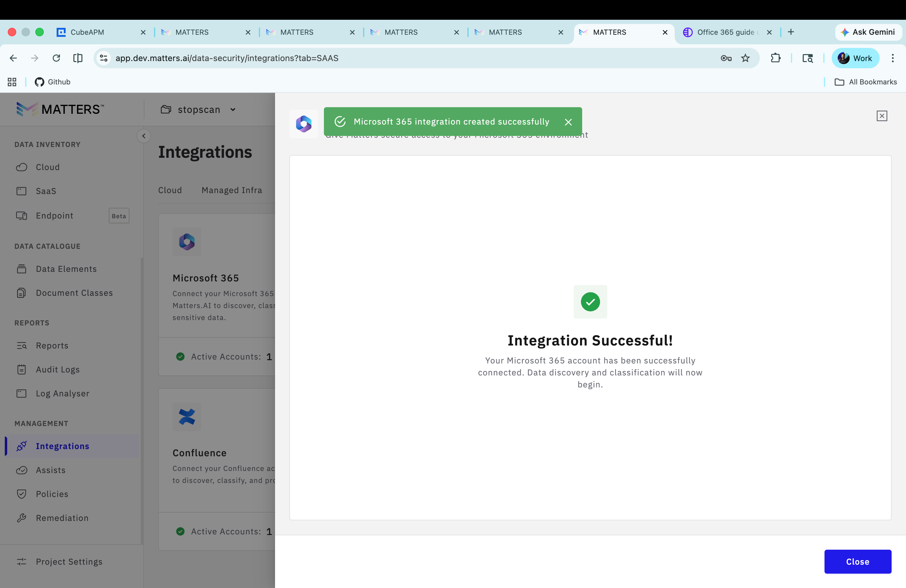Select Integrations in the sidebar
The width and height of the screenshot is (906, 588).
(x=72, y=446)
